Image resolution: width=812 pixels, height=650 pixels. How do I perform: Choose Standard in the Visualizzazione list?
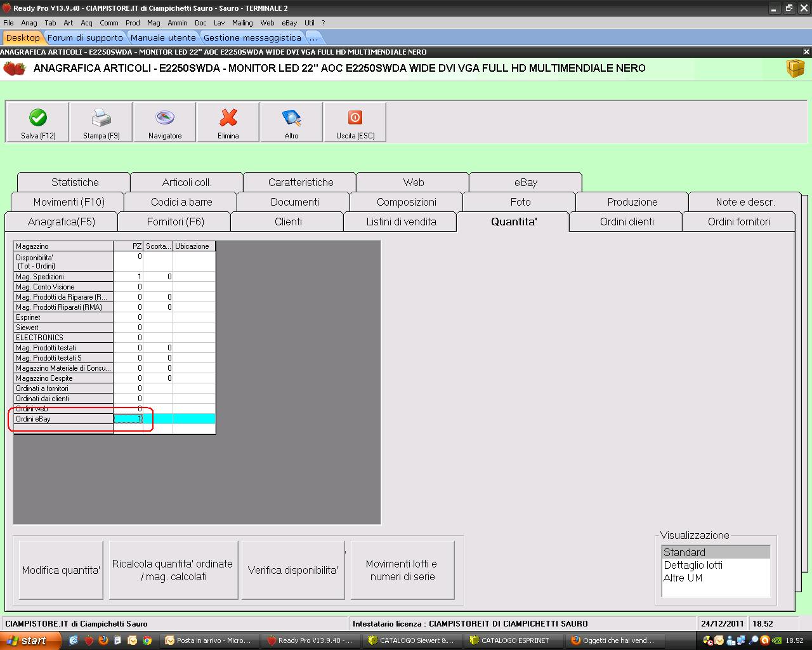tap(684, 552)
